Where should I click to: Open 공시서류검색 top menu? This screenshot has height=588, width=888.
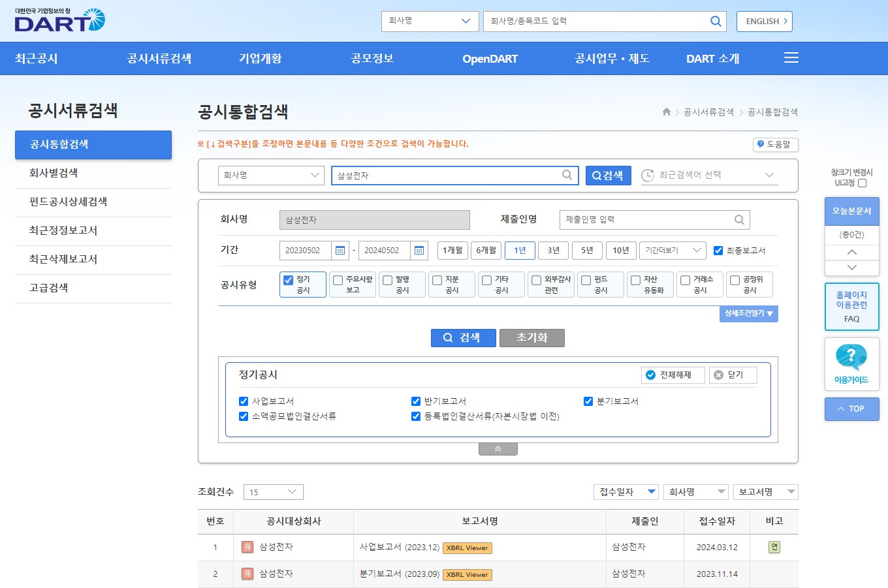[x=159, y=59]
